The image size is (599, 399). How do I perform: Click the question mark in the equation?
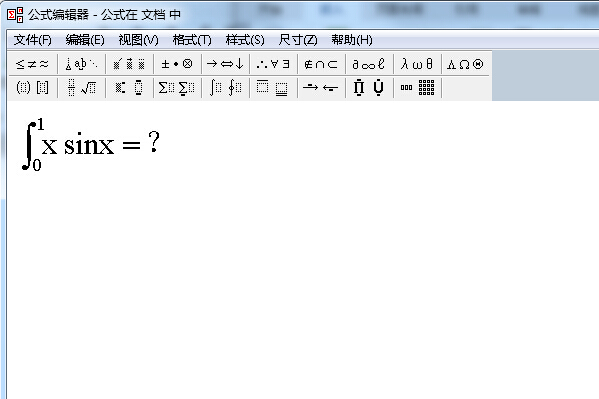pos(154,141)
